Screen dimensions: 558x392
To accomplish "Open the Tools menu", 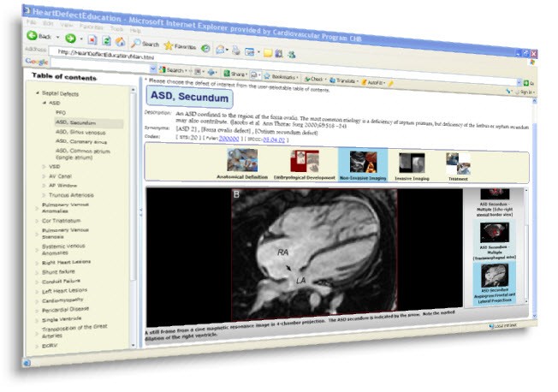I will (x=116, y=28).
